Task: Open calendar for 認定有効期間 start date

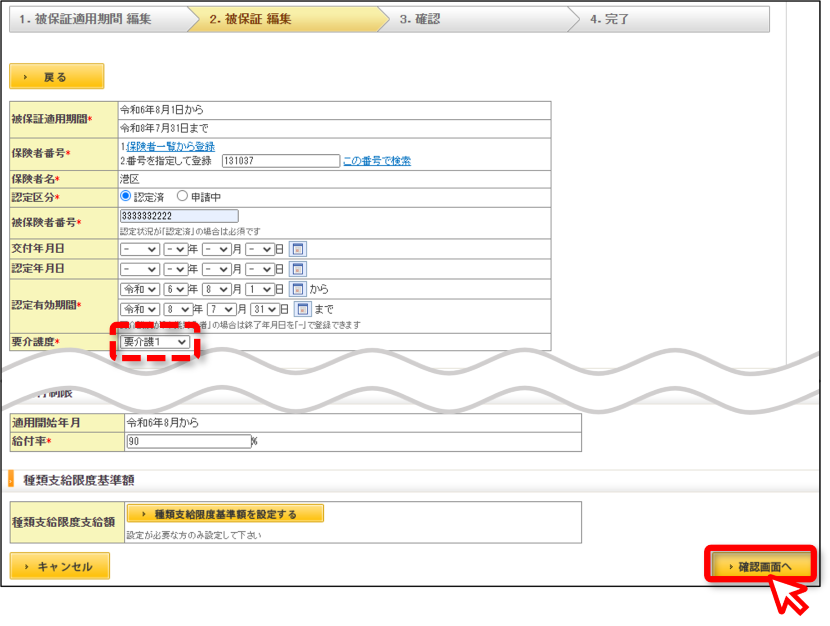Action: [298, 289]
